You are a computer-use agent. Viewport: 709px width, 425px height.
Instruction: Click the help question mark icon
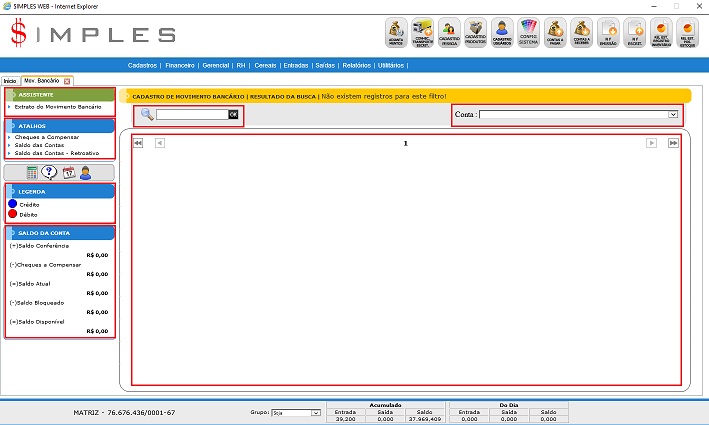pyautogui.click(x=50, y=172)
